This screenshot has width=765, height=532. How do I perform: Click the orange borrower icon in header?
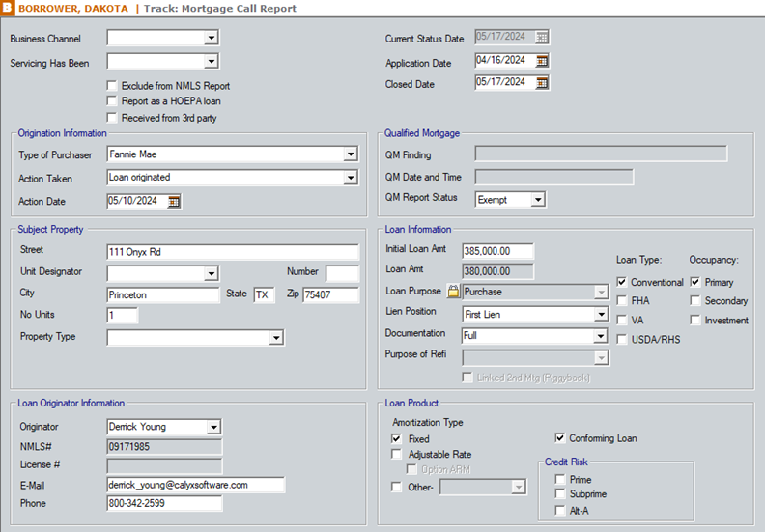pyautogui.click(x=8, y=8)
